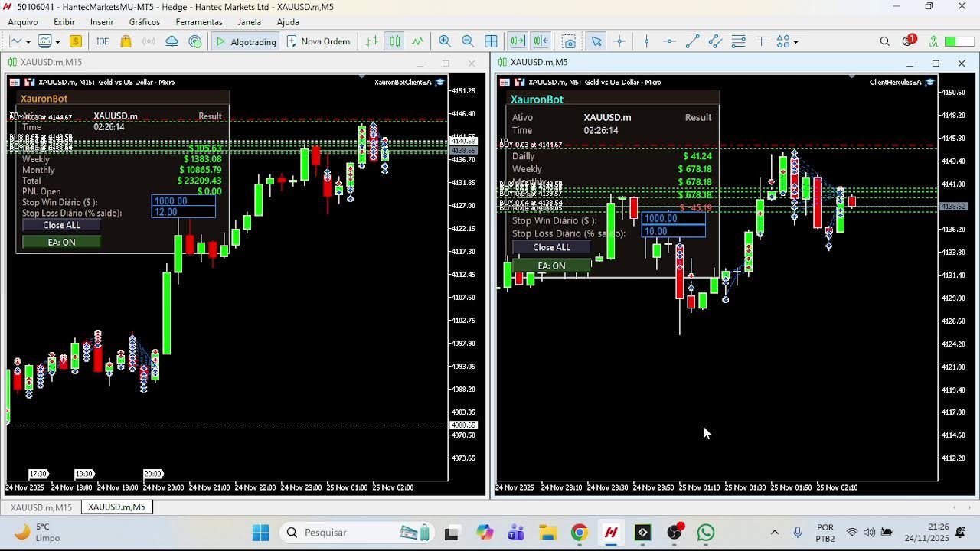Viewport: 980px width, 551px height.
Task: Switch to candlestick chart view
Action: pos(395,41)
